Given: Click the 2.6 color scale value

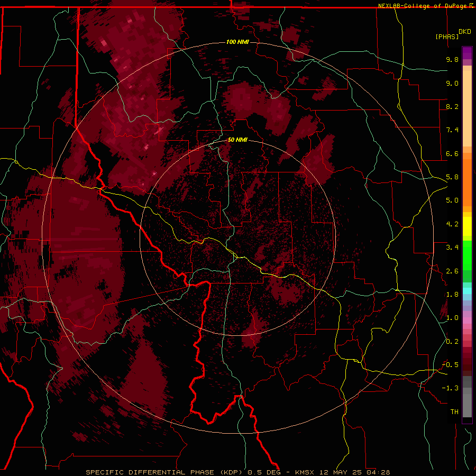Looking at the screenshot, I should (452, 271).
